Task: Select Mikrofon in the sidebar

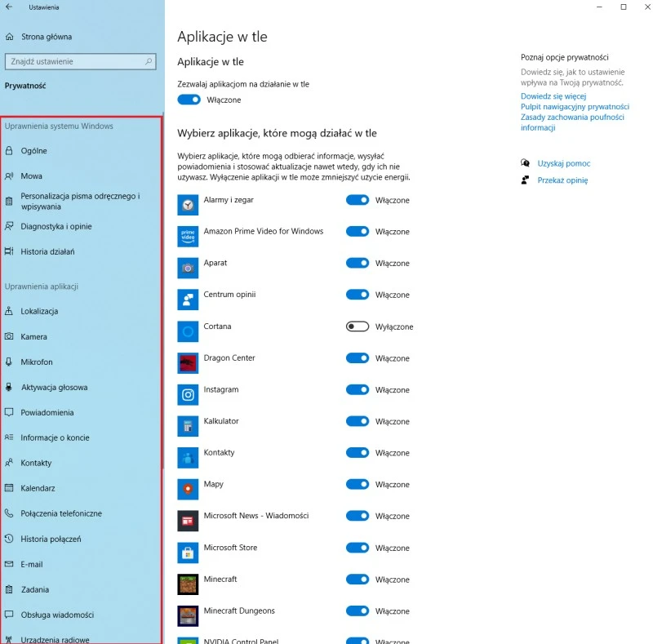Action: pyautogui.click(x=37, y=362)
